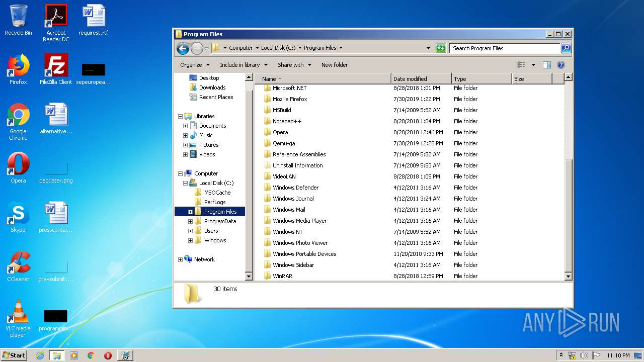Open address bar history dropdown
The image size is (644, 362).
tap(428, 48)
